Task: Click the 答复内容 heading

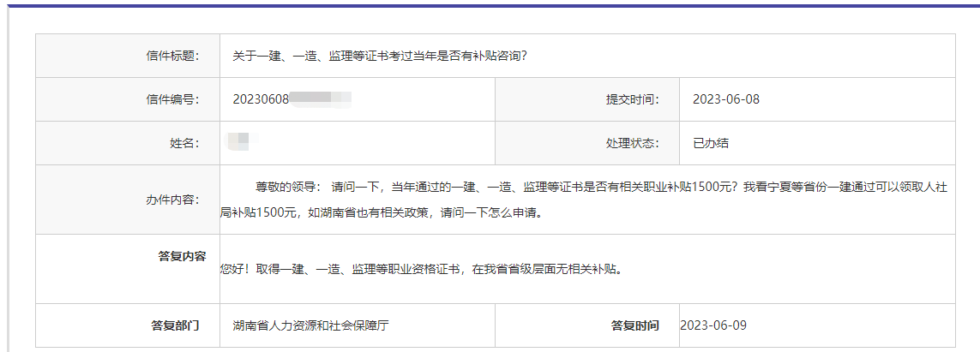Action: [x=182, y=256]
